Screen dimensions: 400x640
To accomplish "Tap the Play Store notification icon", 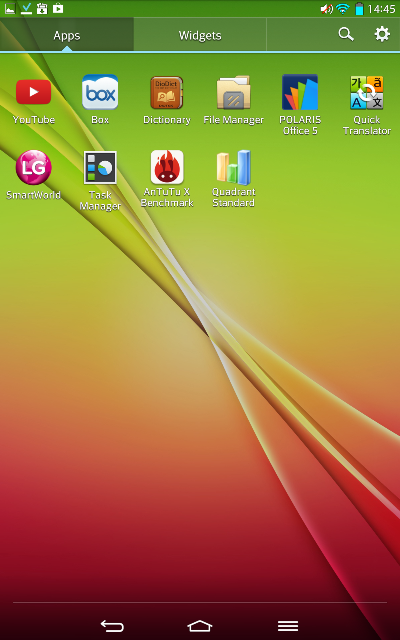I will pos(58,8).
